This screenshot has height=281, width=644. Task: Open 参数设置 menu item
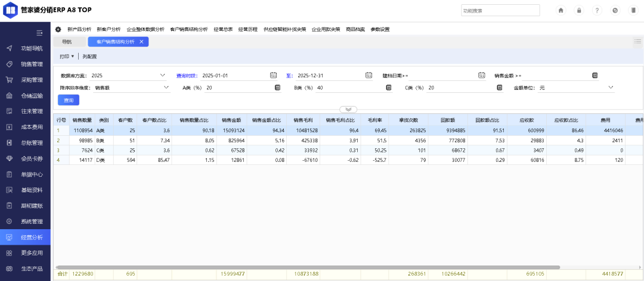pos(380,30)
